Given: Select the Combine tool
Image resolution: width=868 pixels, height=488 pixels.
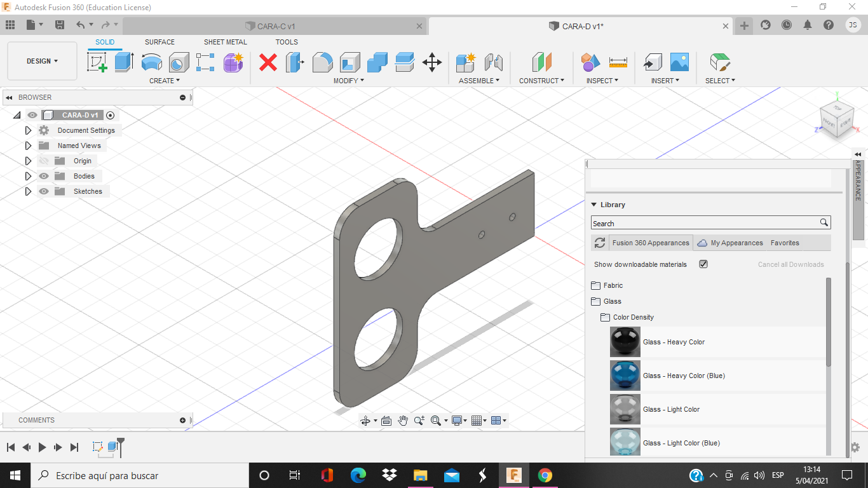Looking at the screenshot, I should [377, 62].
